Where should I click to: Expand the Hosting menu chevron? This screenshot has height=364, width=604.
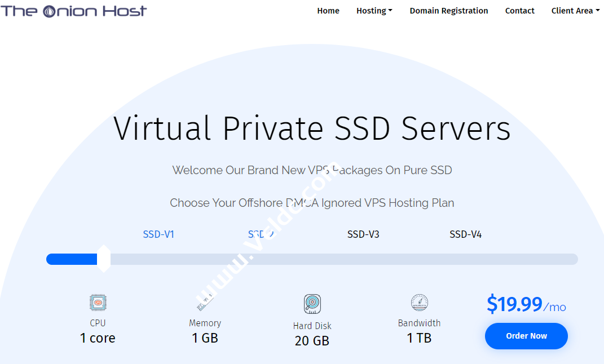(391, 10)
